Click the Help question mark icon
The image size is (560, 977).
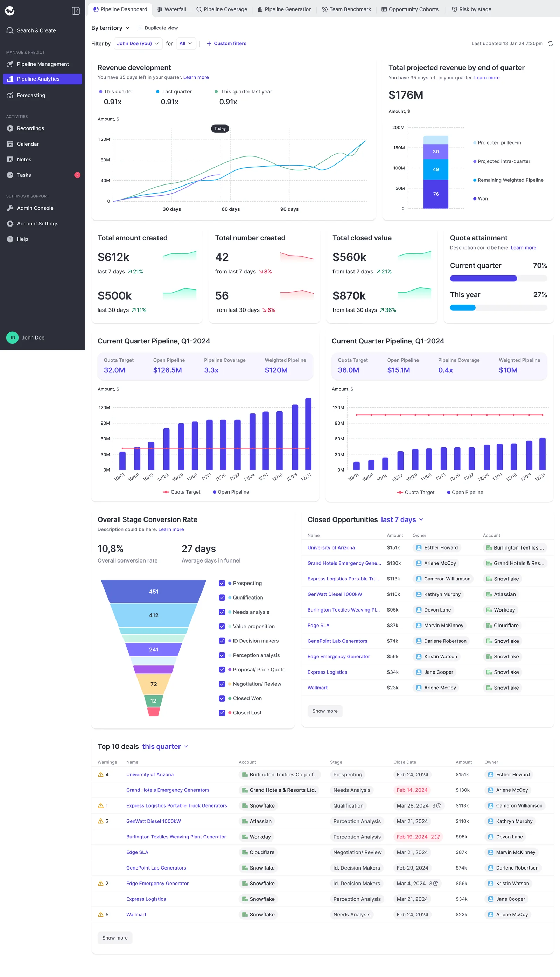(10, 239)
